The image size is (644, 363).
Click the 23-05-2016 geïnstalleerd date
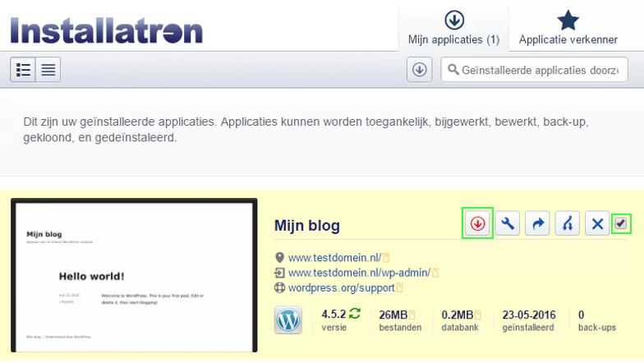tap(529, 315)
